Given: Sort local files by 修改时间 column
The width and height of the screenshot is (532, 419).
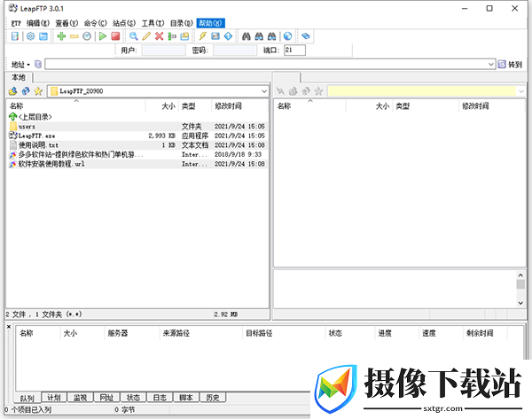Looking at the screenshot, I should click(x=240, y=106).
